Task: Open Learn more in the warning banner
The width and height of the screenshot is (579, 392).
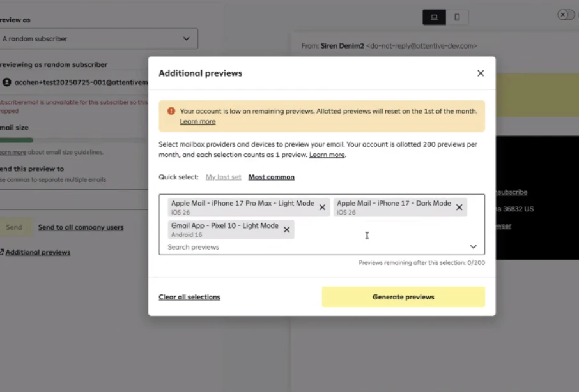Action: tap(197, 122)
